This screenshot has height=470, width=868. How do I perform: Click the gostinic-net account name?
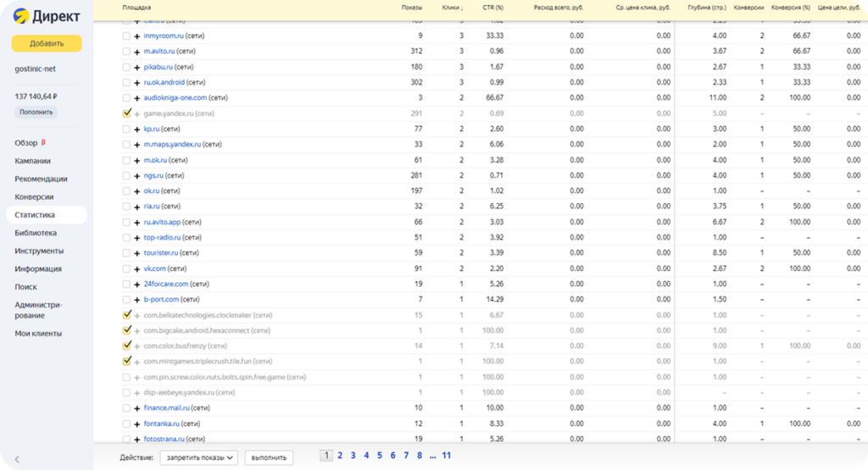click(x=36, y=69)
